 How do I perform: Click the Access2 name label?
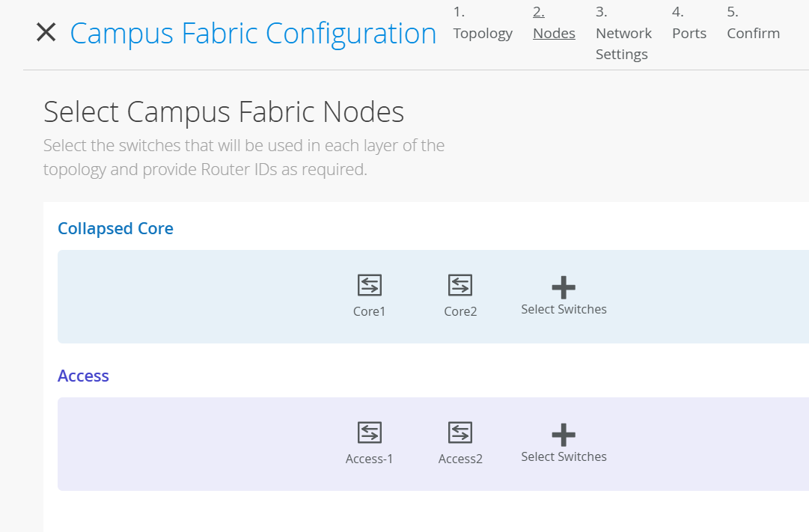[x=460, y=459]
